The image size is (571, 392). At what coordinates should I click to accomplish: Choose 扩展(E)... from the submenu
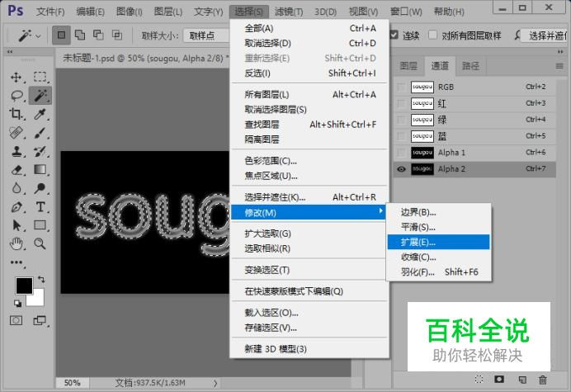[x=438, y=243]
